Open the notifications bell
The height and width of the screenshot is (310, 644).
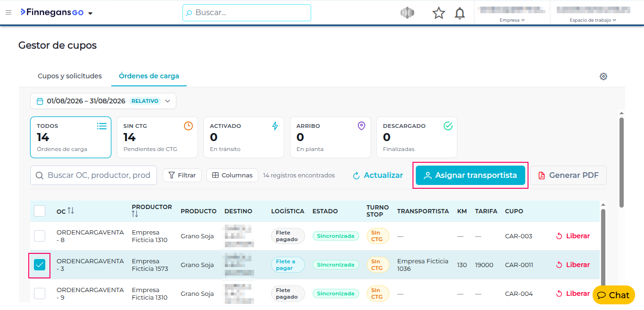[x=460, y=13]
